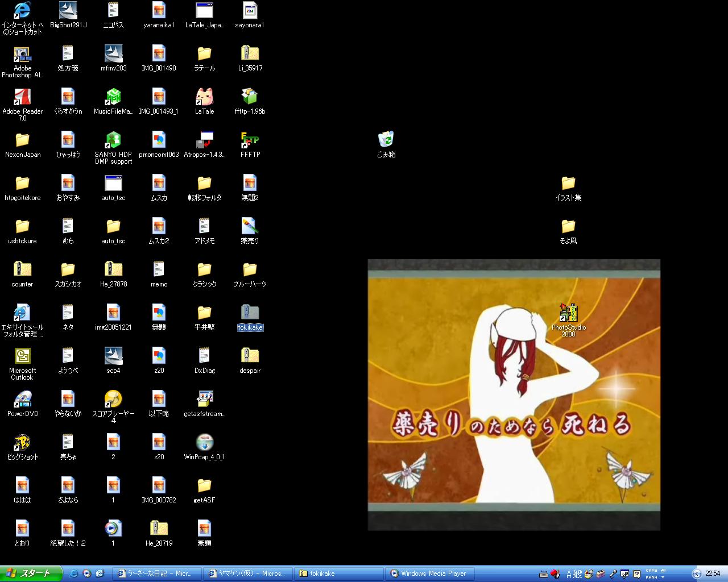Click the taskbar clock 22:54

pos(713,574)
